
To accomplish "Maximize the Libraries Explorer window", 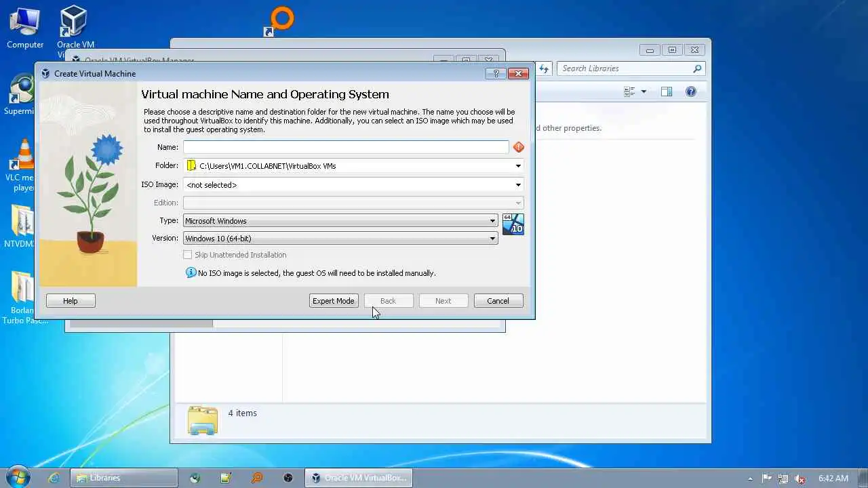I will (x=672, y=50).
